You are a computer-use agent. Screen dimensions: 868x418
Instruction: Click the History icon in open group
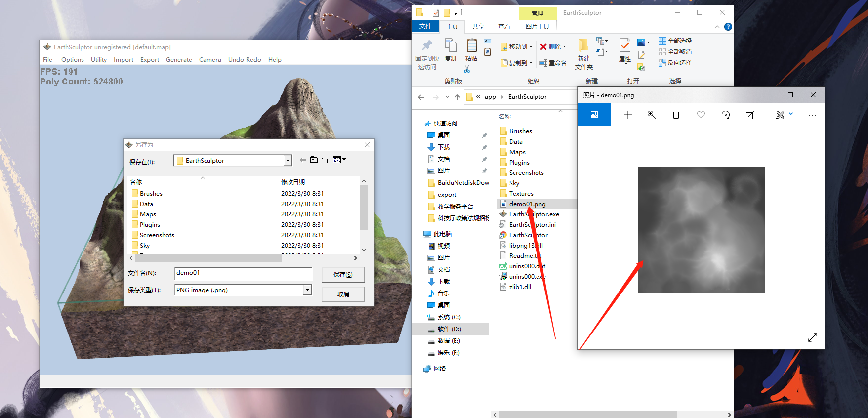[x=641, y=67]
